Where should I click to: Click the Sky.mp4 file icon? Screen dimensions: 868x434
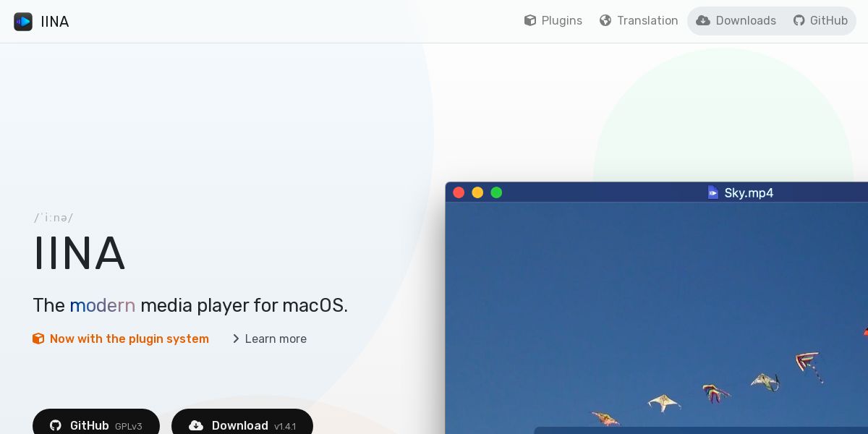tap(713, 192)
